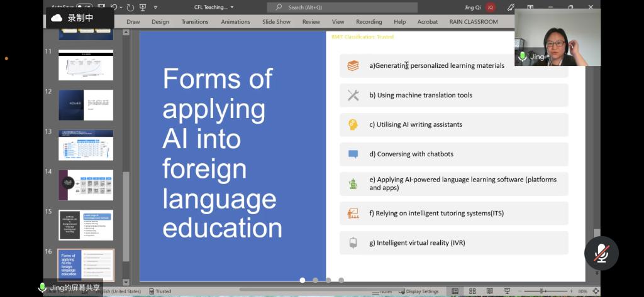This screenshot has height=297, width=644.
Task: Open the Transitions ribbon tab
Action: (x=195, y=21)
